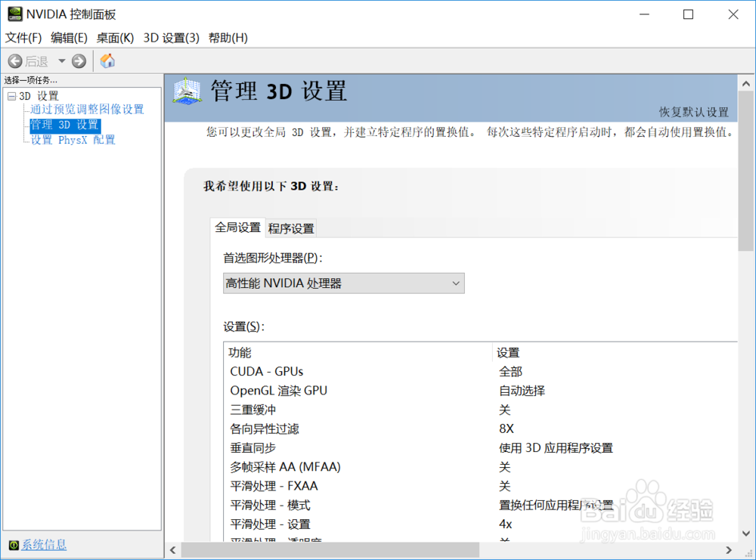Image resolution: width=756 pixels, height=560 pixels.
Task: Select the 平滑处理 - 设置 row
Action: (x=481, y=524)
